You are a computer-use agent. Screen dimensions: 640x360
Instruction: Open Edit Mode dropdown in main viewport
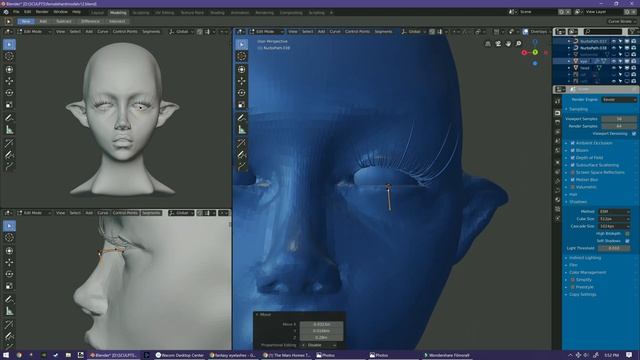(267, 31)
